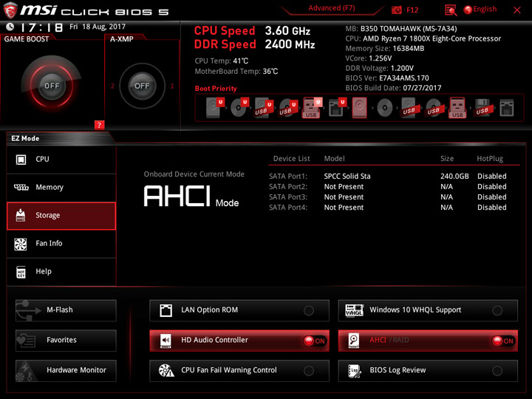Click the EZ Mode title
The width and height of the screenshot is (532, 399).
point(25,138)
